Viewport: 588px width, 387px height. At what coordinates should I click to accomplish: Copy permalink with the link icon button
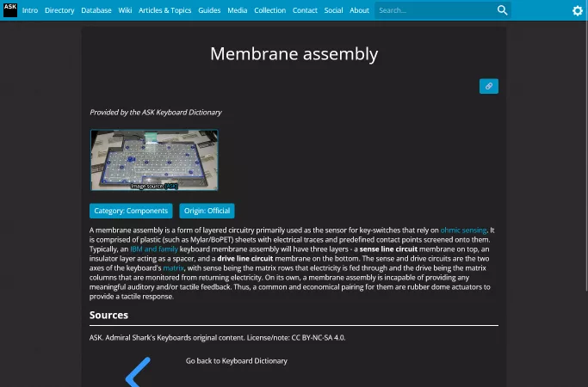[x=489, y=86]
